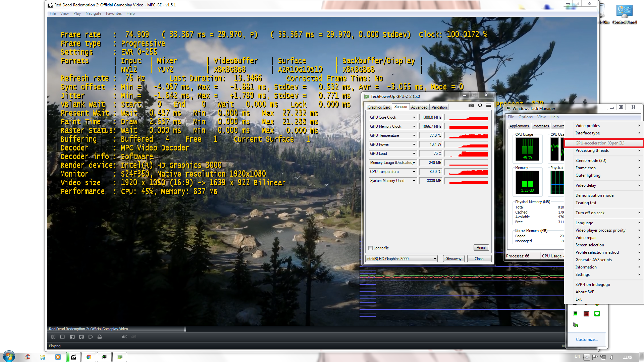Open the Intel HD Graphics 3000 selector

tap(401, 259)
